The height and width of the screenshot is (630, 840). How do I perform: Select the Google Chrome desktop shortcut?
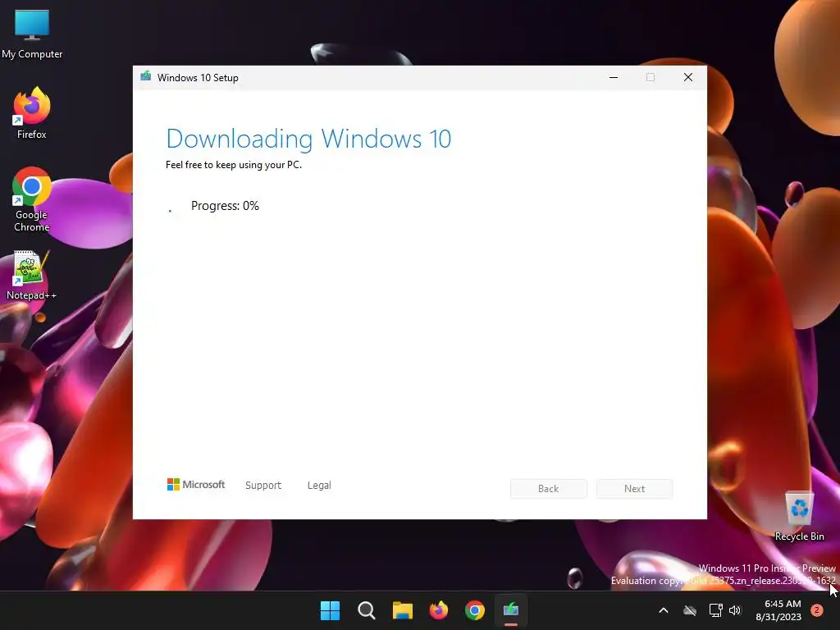tap(32, 199)
